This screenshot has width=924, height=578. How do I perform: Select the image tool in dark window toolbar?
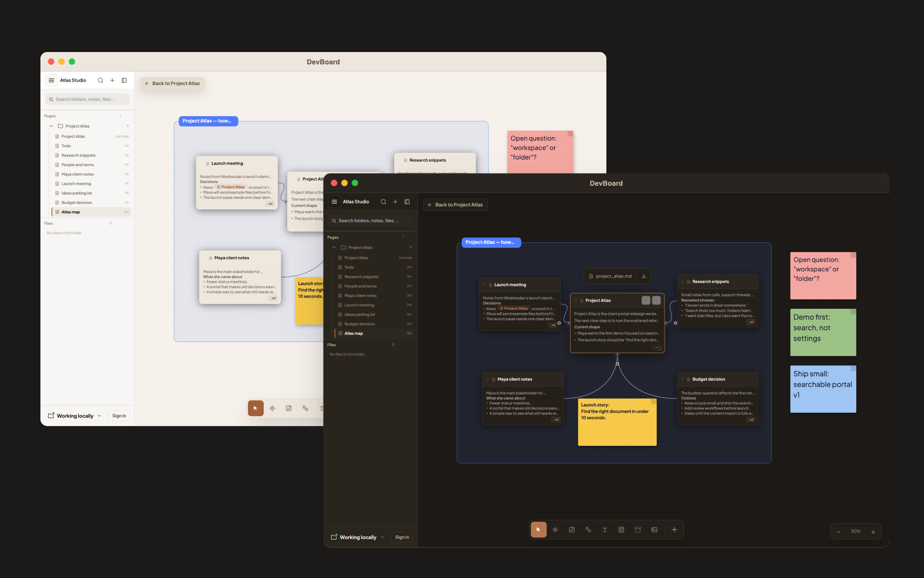pos(654,530)
